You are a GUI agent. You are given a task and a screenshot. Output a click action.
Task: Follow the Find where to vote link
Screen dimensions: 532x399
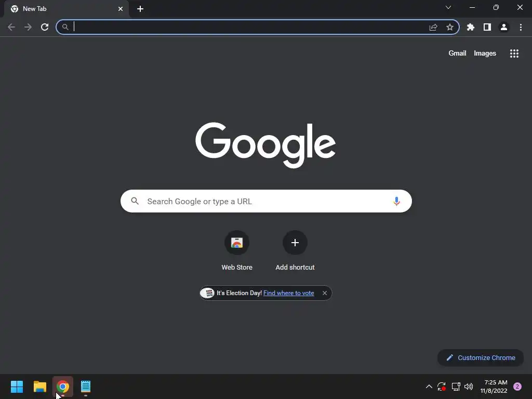289,293
